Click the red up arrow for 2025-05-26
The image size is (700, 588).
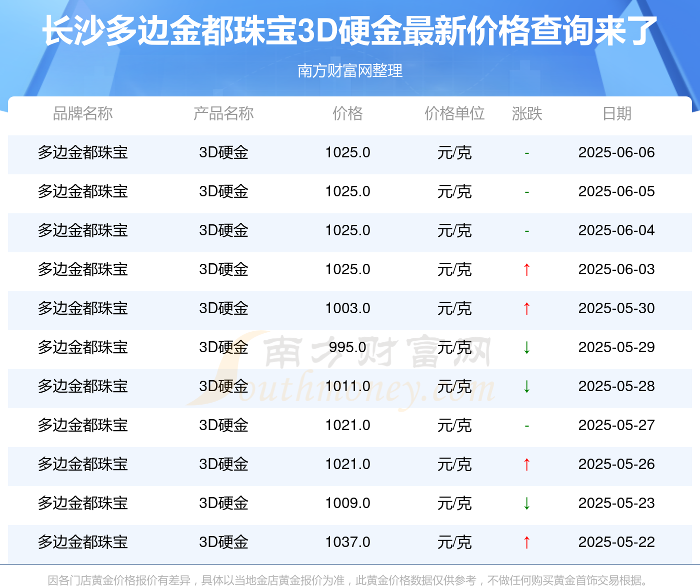[x=526, y=465]
